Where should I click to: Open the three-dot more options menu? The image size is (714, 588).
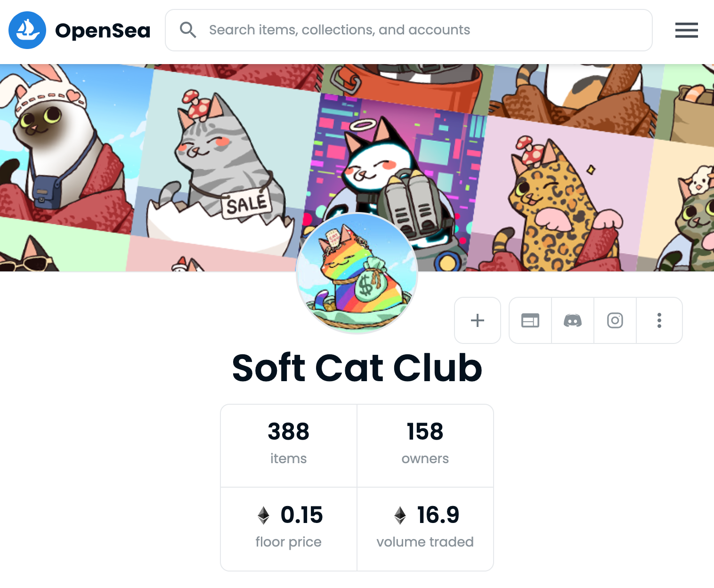tap(659, 320)
